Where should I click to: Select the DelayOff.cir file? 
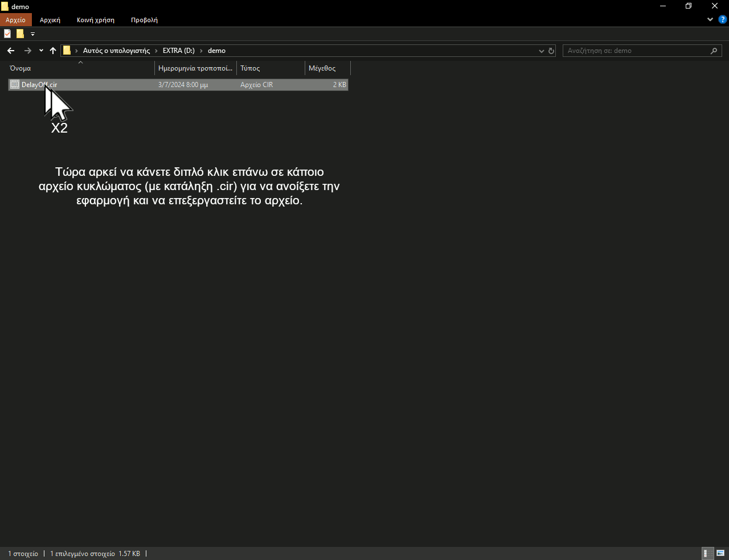39,85
